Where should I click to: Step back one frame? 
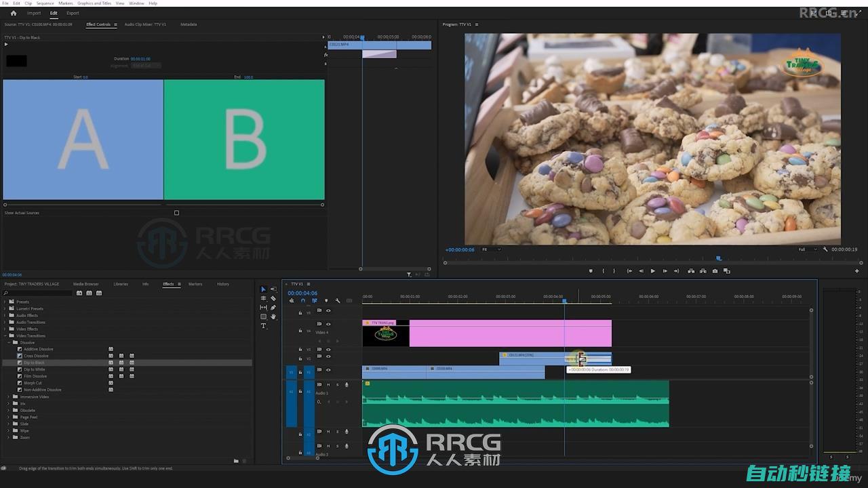point(641,271)
